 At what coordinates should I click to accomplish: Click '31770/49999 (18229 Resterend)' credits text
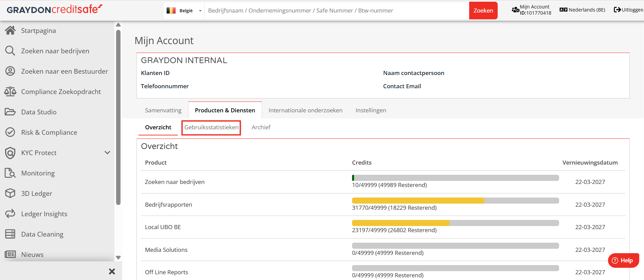394,208
